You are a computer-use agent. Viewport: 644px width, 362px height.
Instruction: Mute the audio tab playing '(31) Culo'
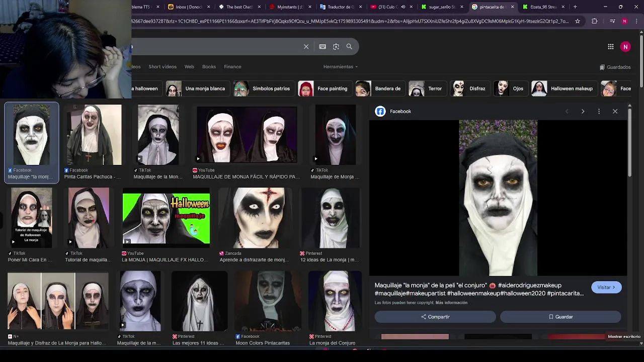pyautogui.click(x=403, y=7)
